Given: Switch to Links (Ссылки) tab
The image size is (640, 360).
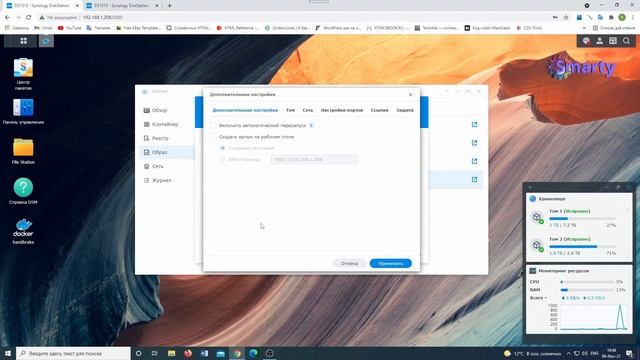Looking at the screenshot, I should [379, 110].
